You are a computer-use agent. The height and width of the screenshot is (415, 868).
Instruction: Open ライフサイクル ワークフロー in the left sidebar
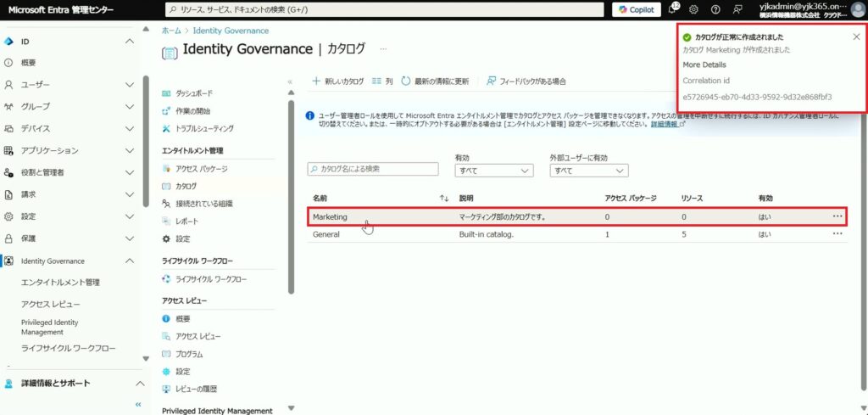(x=68, y=349)
